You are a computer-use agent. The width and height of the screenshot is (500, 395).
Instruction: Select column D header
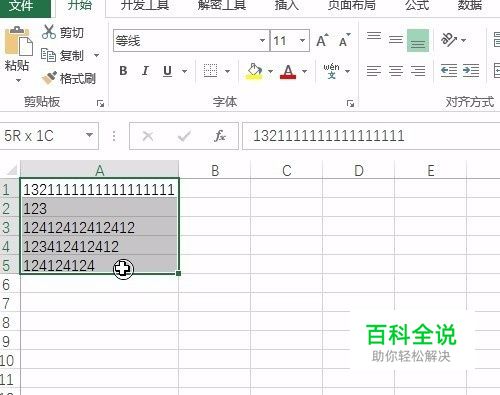click(x=358, y=170)
